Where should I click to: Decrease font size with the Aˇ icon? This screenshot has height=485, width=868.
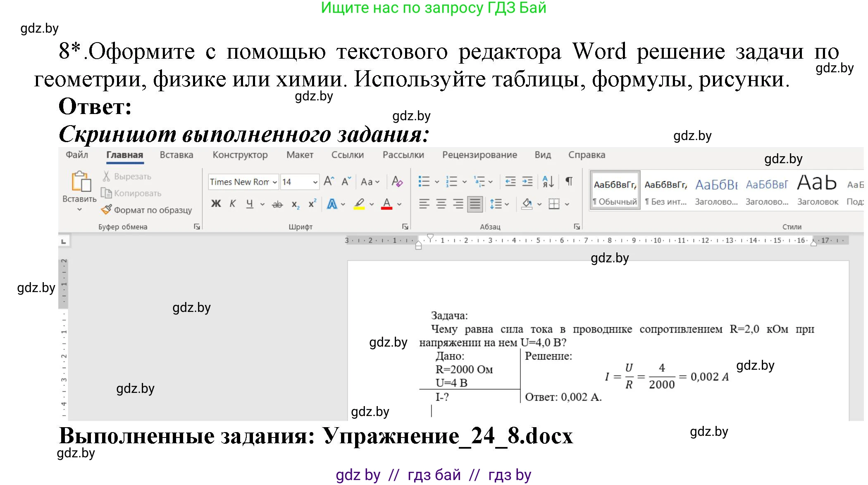(x=346, y=181)
